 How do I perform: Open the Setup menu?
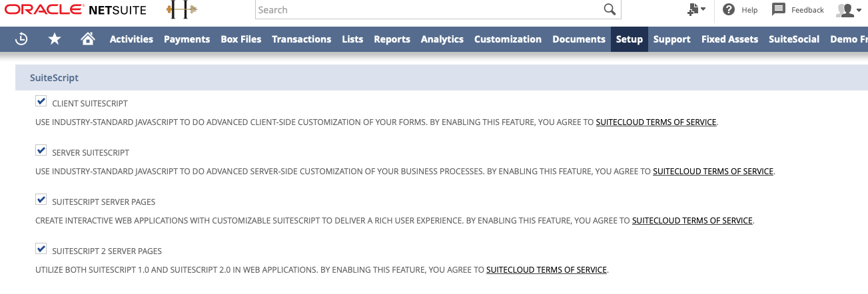pyautogui.click(x=630, y=39)
